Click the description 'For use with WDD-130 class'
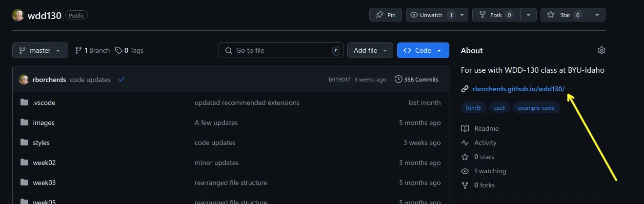 click(509, 70)
